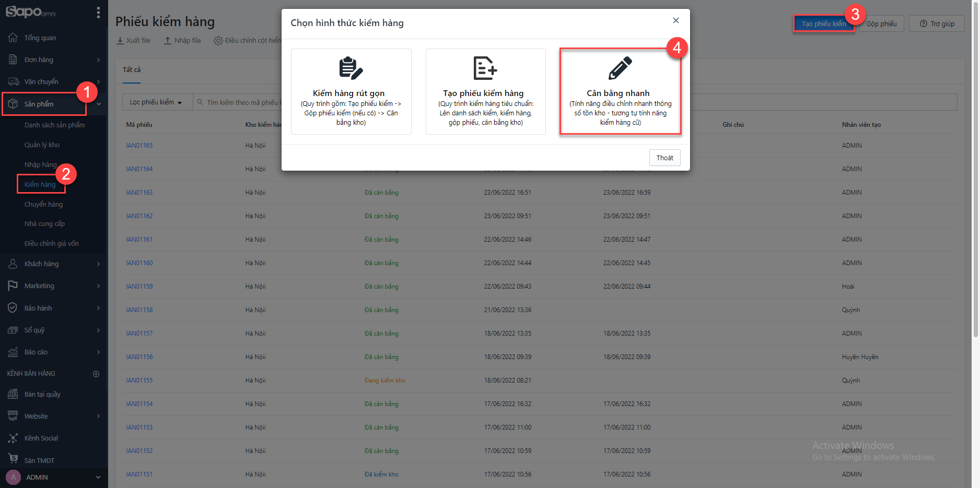Open the Lọc phiếu kiểm dropdown
Viewport: 980px width, 488px height.
coord(156,102)
